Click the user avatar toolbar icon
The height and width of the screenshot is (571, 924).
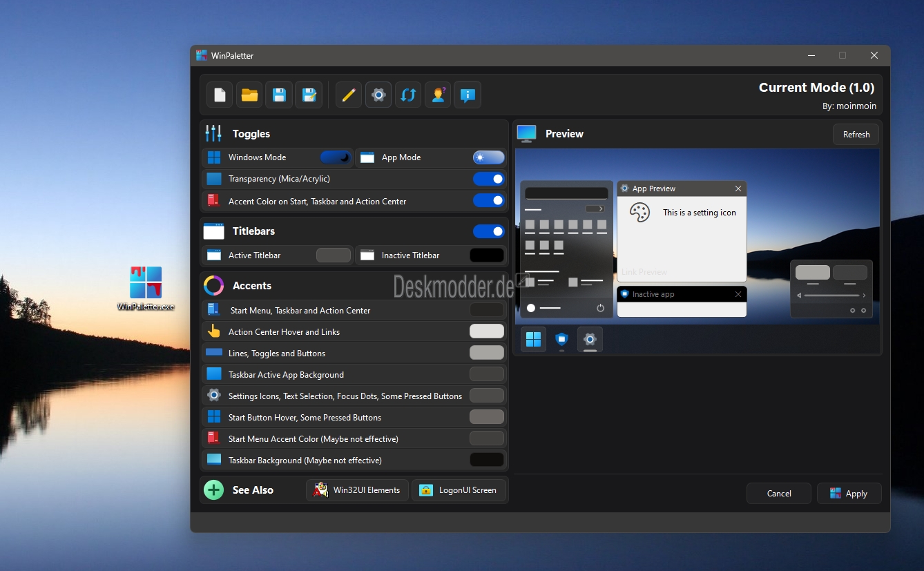coord(438,95)
